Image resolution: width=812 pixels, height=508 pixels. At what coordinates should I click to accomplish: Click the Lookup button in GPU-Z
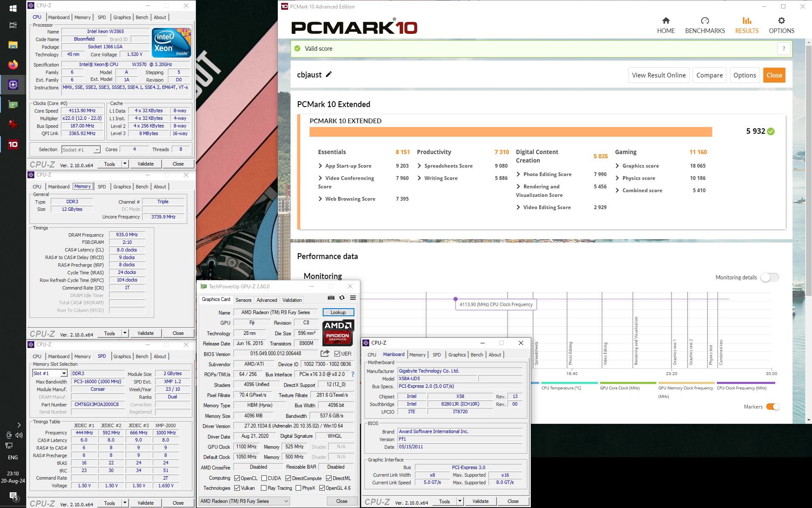click(338, 312)
